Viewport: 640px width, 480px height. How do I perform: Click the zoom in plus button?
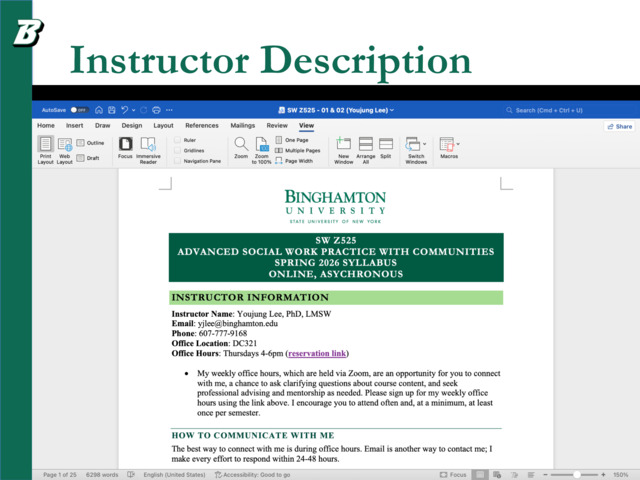(x=603, y=475)
